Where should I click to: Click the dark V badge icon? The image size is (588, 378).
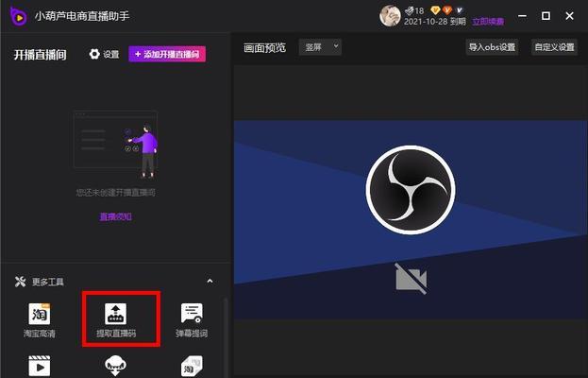tap(460, 10)
